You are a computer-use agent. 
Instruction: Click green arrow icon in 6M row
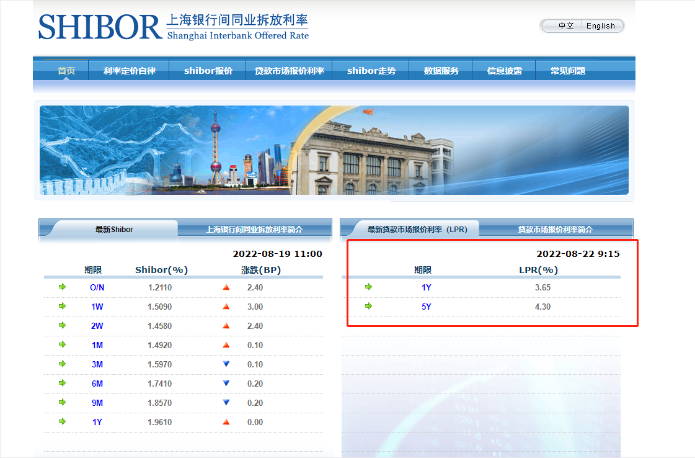(62, 383)
